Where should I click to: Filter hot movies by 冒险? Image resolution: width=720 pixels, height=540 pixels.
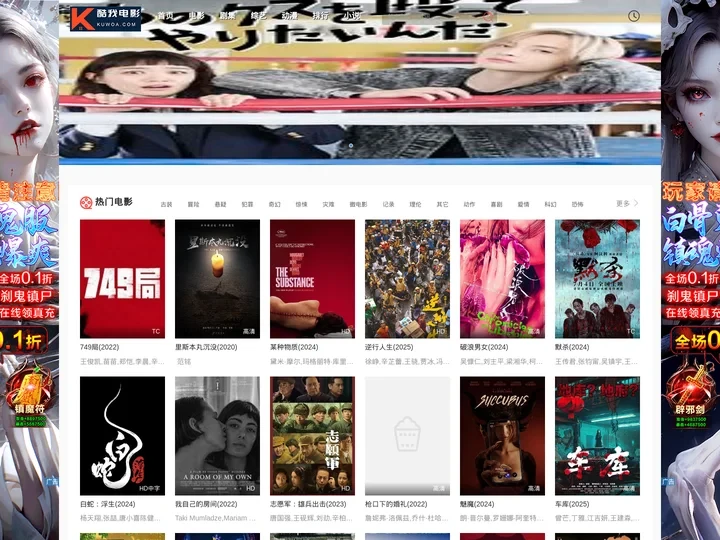tap(193, 204)
